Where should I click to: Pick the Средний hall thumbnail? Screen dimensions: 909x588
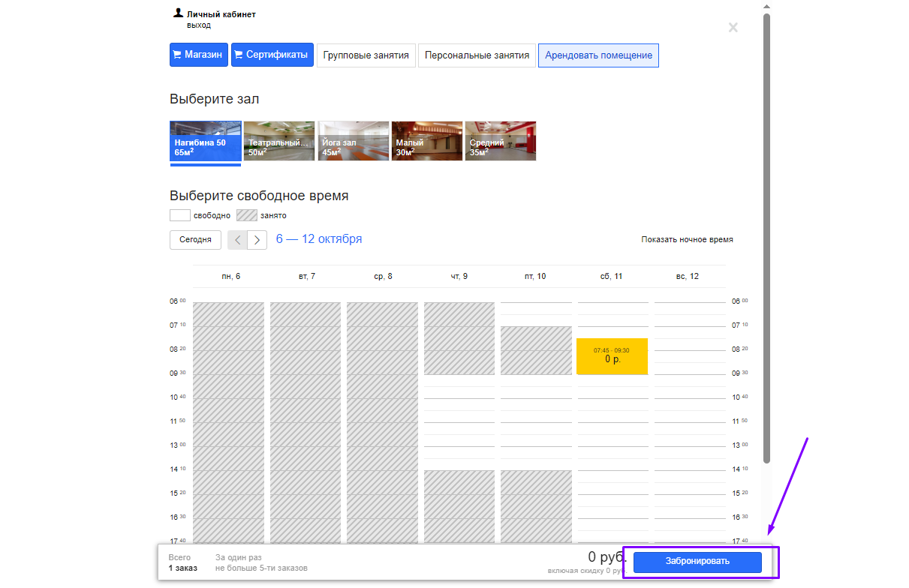coord(501,141)
